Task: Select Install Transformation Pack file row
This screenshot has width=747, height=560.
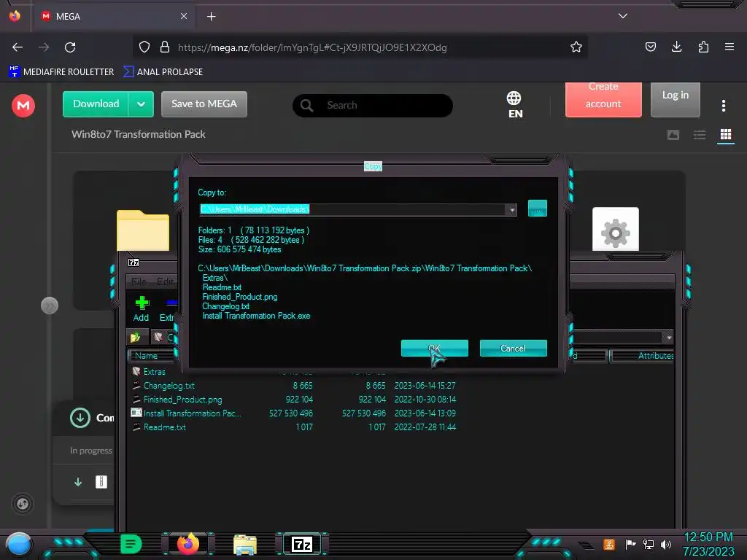Action: 293,413
